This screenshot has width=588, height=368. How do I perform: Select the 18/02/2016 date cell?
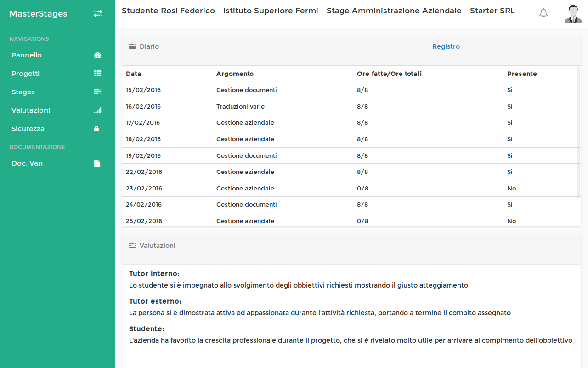[x=143, y=139]
